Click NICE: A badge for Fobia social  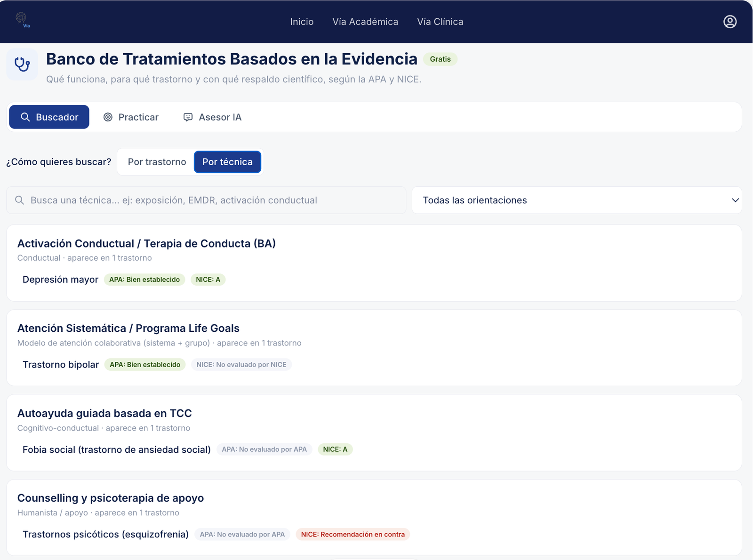coord(335,449)
